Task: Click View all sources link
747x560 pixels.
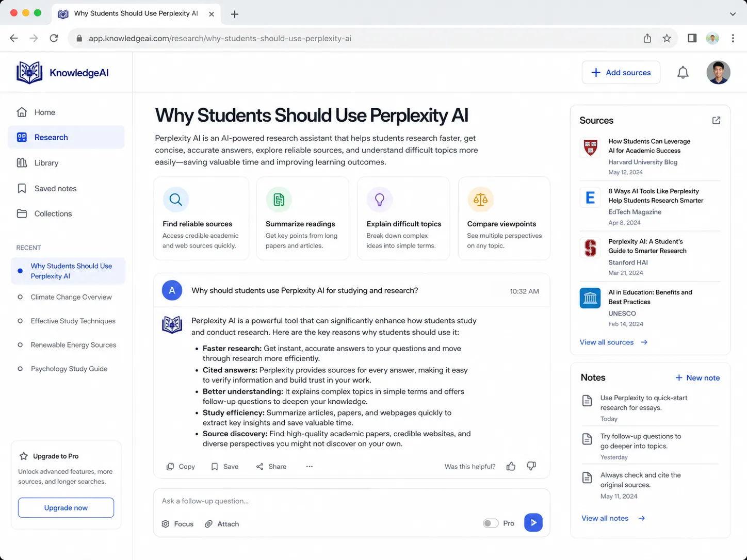Action: [x=613, y=342]
